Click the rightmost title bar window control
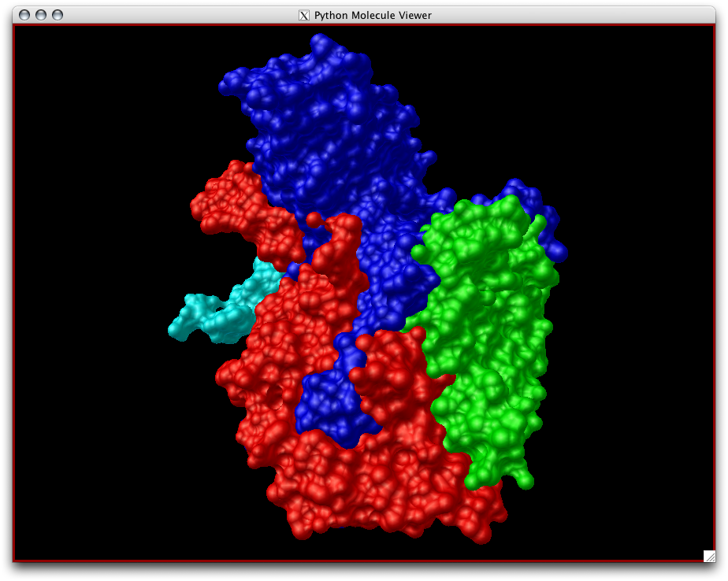 [x=56, y=13]
